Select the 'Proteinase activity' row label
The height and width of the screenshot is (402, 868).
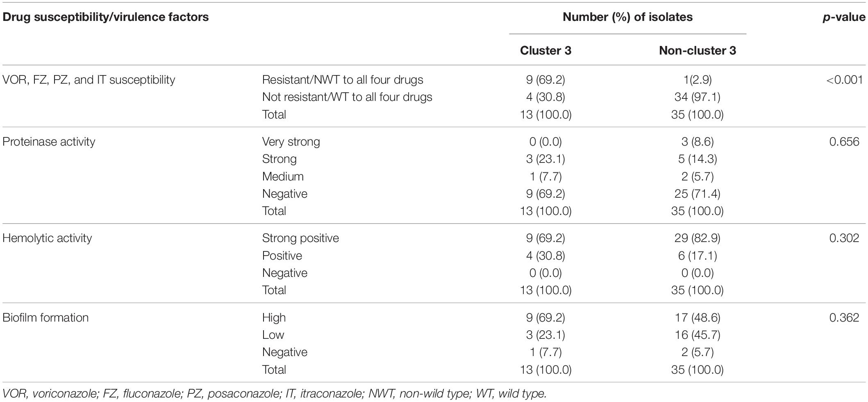click(49, 142)
